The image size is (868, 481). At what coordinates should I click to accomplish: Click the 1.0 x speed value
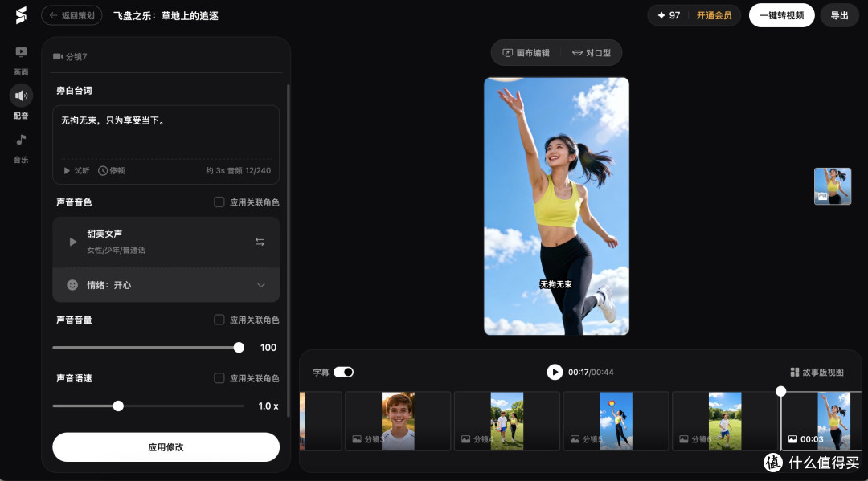[268, 406]
